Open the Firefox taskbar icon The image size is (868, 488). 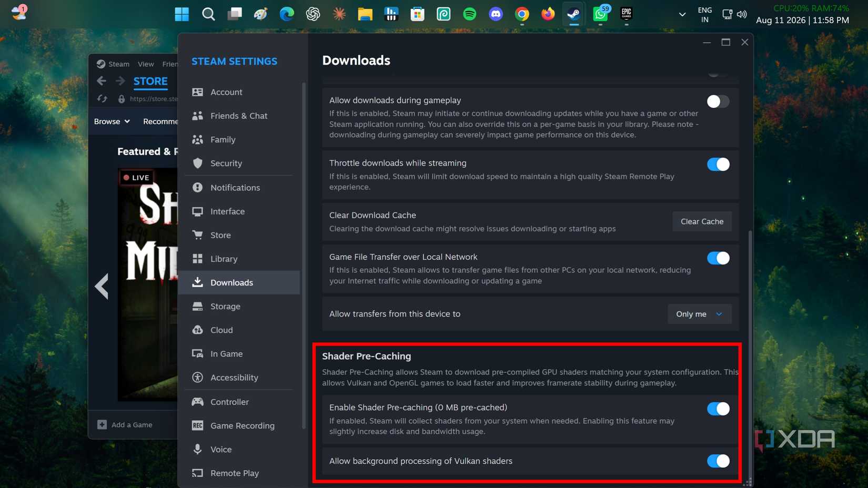[x=548, y=14]
